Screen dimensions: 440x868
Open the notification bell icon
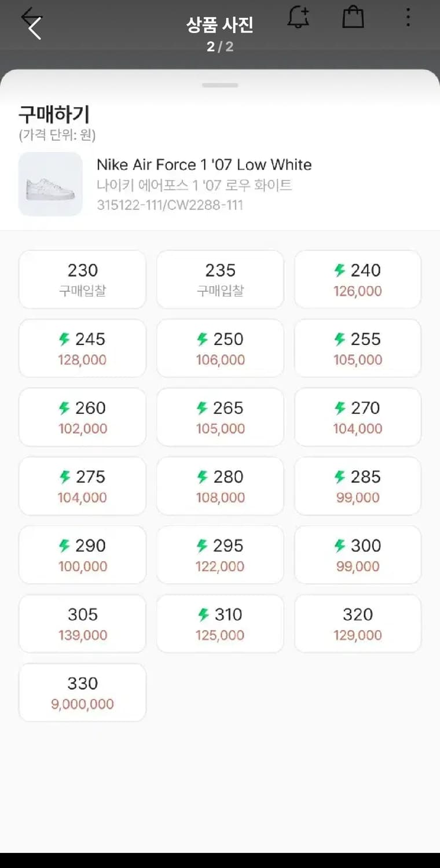[299, 17]
